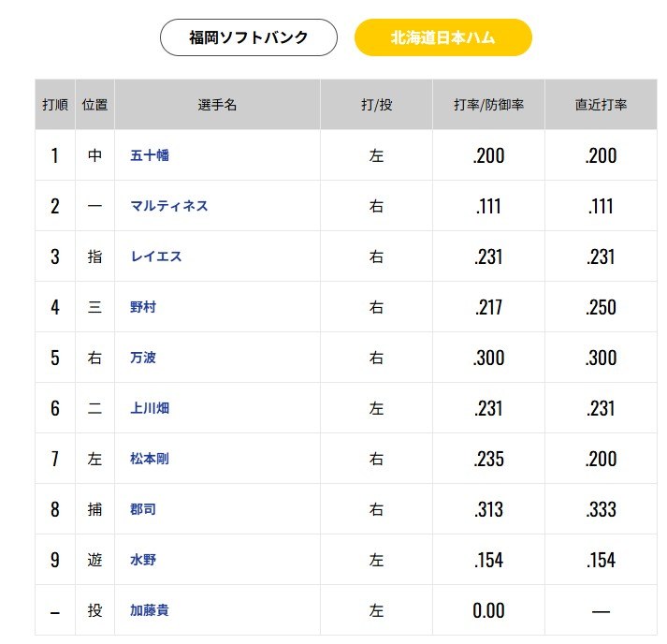Image resolution: width=667 pixels, height=644 pixels.
Task: Click the 打順 column header
Action: click(55, 105)
